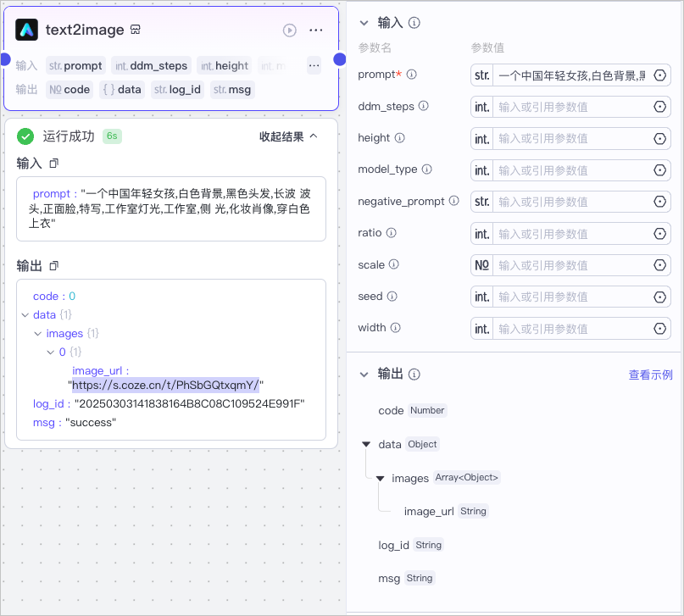Click the negative_prompt value input field
The width and height of the screenshot is (684, 616).
pyautogui.click(x=572, y=202)
